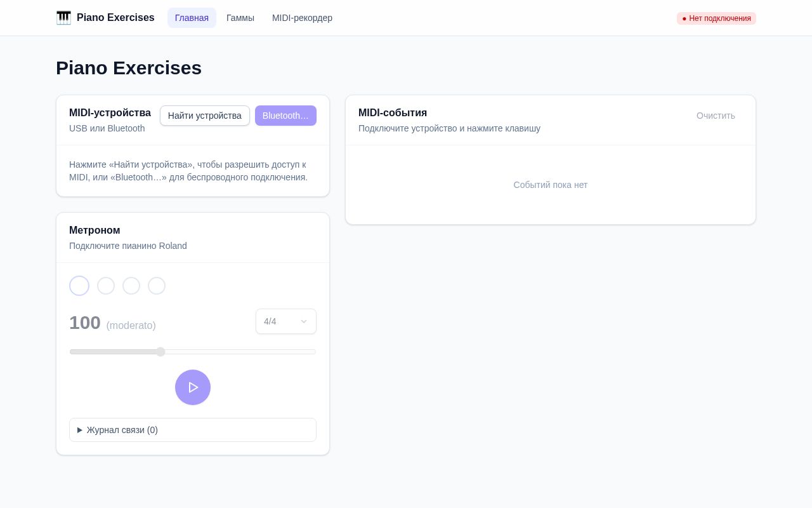Click the red connection status dot
The height and width of the screenshot is (508, 812).
pyautogui.click(x=684, y=18)
